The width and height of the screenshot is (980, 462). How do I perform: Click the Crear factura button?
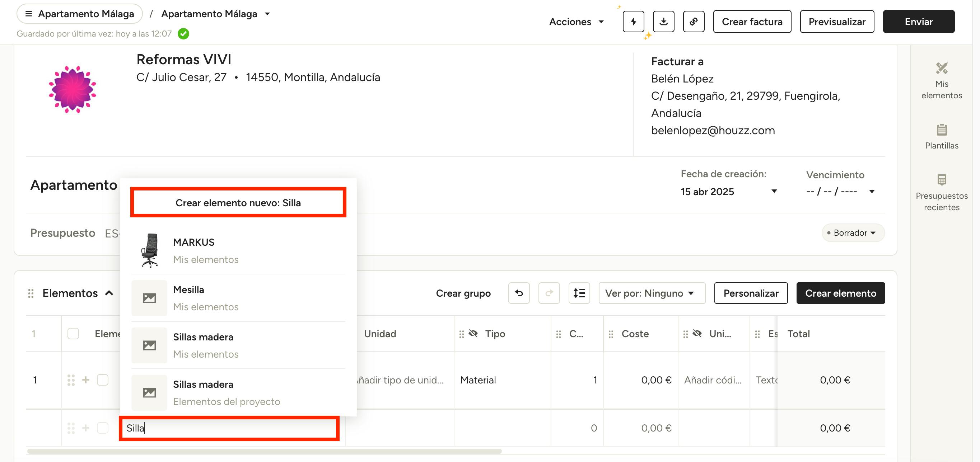pyautogui.click(x=752, y=22)
